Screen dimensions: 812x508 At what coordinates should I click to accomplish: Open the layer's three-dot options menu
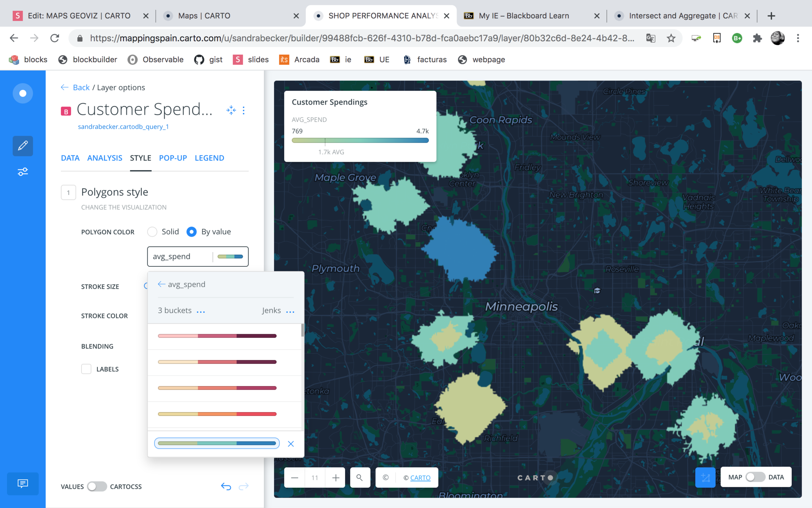244,110
